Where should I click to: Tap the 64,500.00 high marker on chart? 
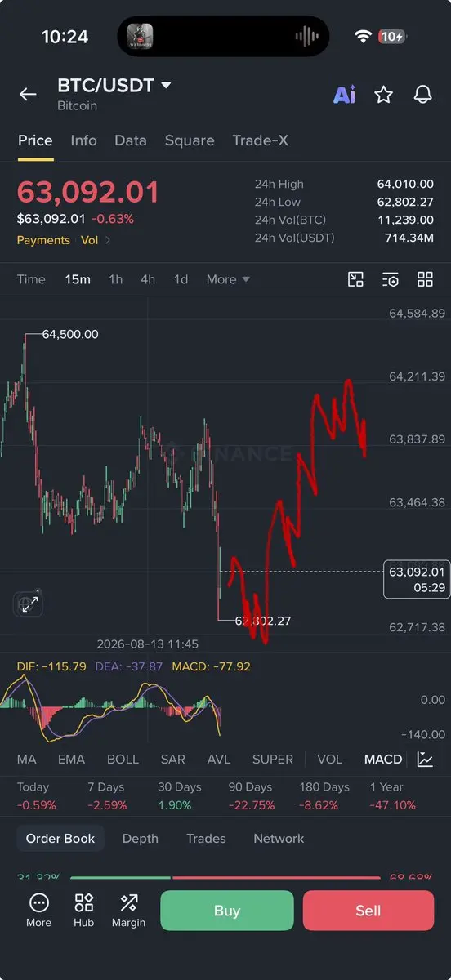(70, 334)
